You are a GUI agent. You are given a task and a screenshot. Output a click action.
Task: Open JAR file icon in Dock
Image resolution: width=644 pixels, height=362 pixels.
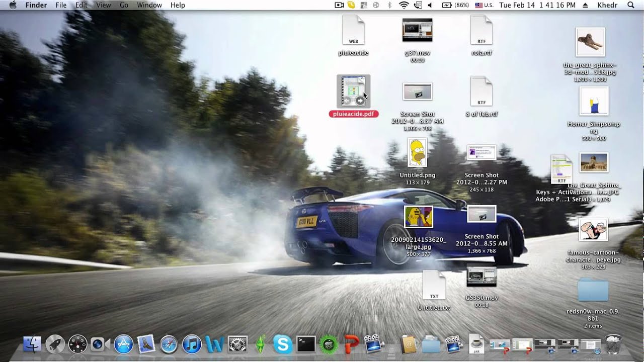(476, 344)
